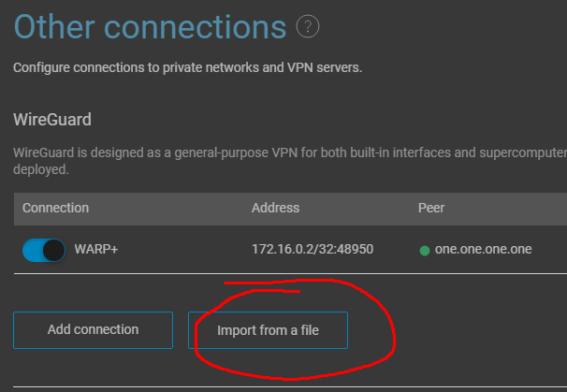Screen dimensions: 567x392
Task: Click the Add connection button
Action: pyautogui.click(x=93, y=330)
